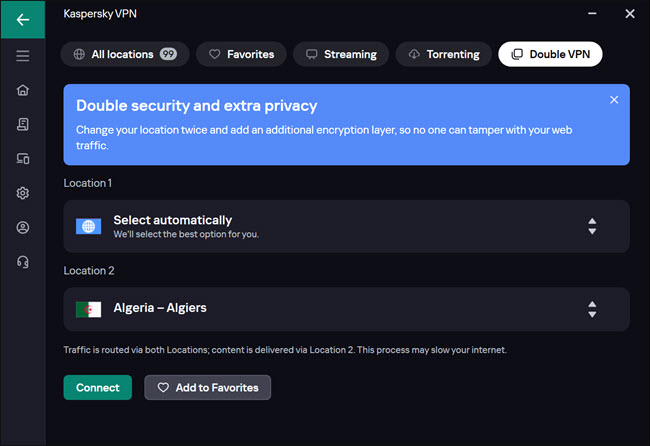Switch to the Streaming tab
Screen dimensions: 650x446
coord(341,54)
